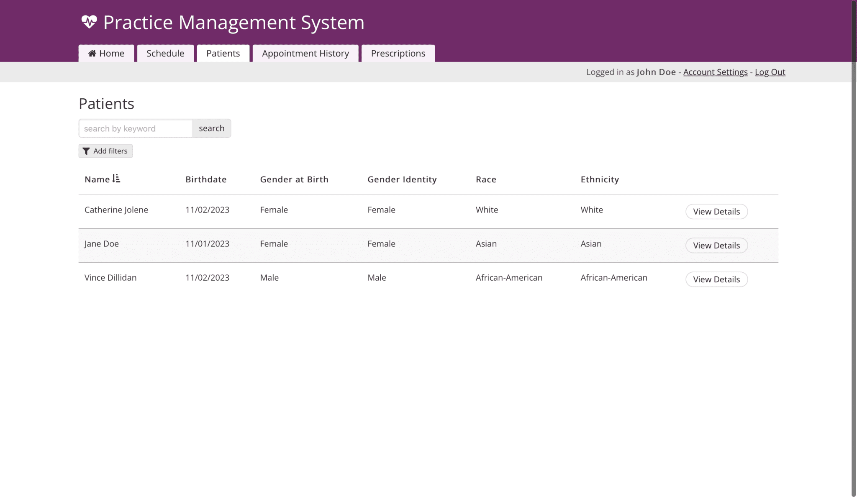Click the house icon on the Home tab
The image size is (857, 504).
coord(92,53)
